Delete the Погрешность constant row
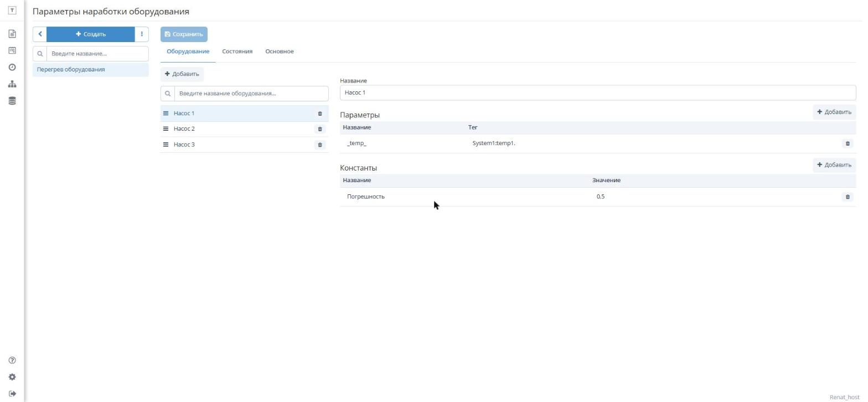The width and height of the screenshot is (868, 402). [848, 197]
